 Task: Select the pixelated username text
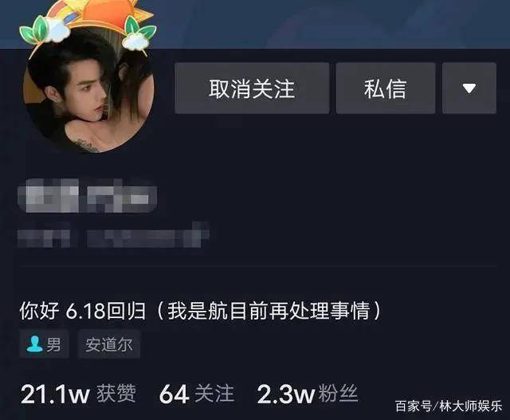tap(88, 195)
